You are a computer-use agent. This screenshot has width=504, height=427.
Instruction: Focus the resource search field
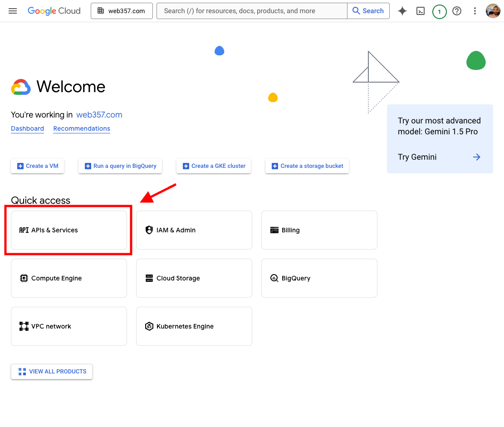click(x=252, y=11)
